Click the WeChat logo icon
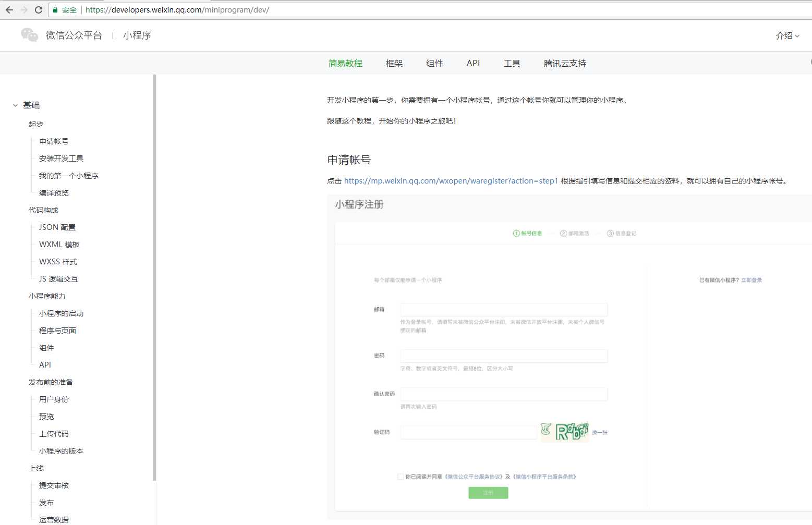The width and height of the screenshot is (812, 525). 29,35
